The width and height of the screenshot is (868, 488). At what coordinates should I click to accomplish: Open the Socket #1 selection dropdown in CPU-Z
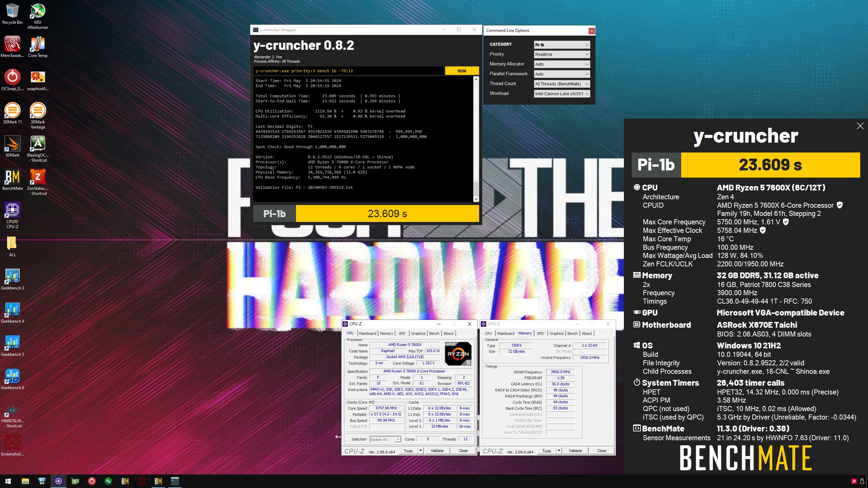(x=385, y=440)
